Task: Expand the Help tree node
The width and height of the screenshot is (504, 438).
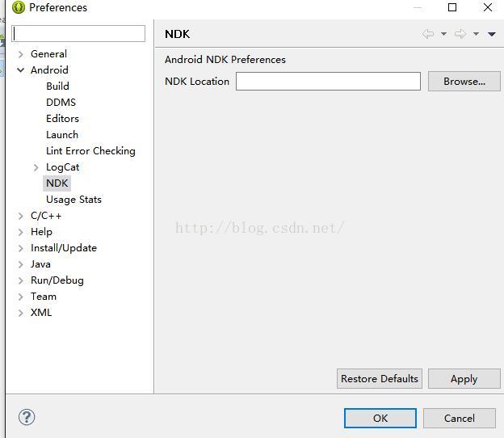Action: pyautogui.click(x=21, y=232)
